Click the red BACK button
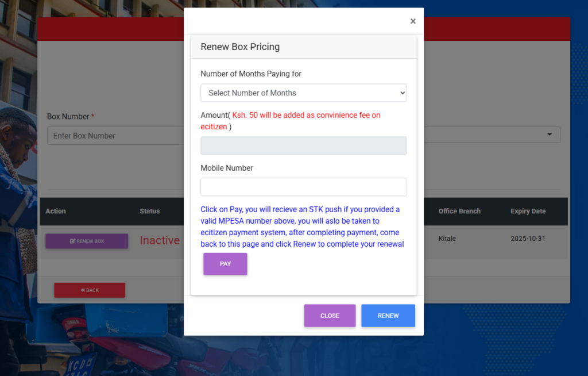This screenshot has width=588, height=376. pyautogui.click(x=90, y=290)
